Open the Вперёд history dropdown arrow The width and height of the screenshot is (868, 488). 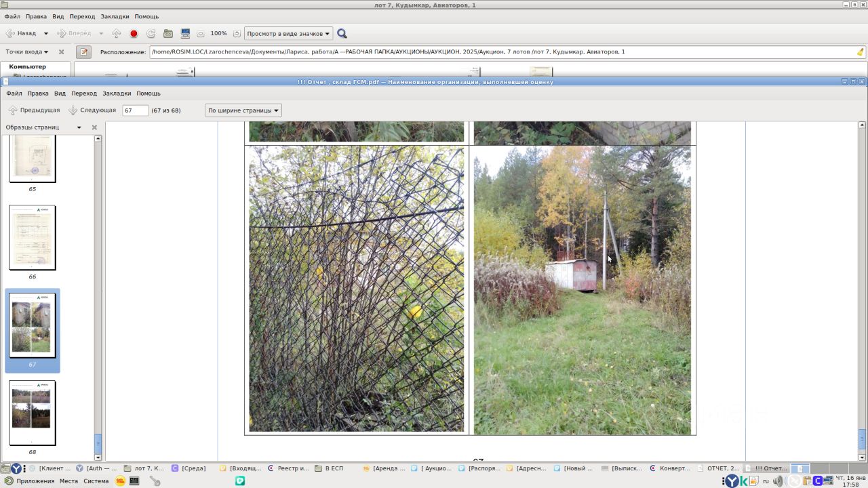point(101,33)
